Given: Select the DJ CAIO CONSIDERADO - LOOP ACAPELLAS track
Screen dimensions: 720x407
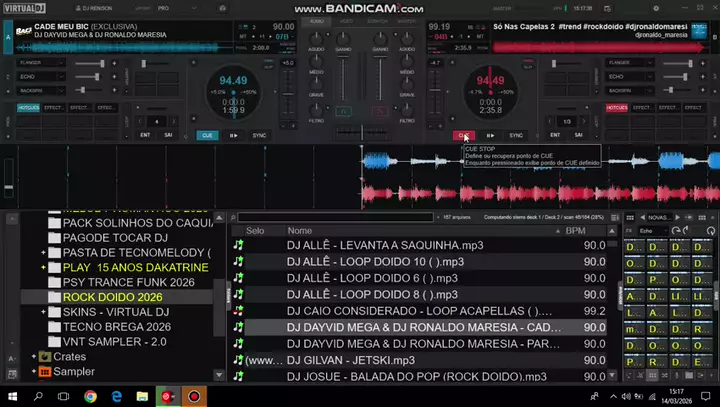Looking at the screenshot, I should coord(419,311).
